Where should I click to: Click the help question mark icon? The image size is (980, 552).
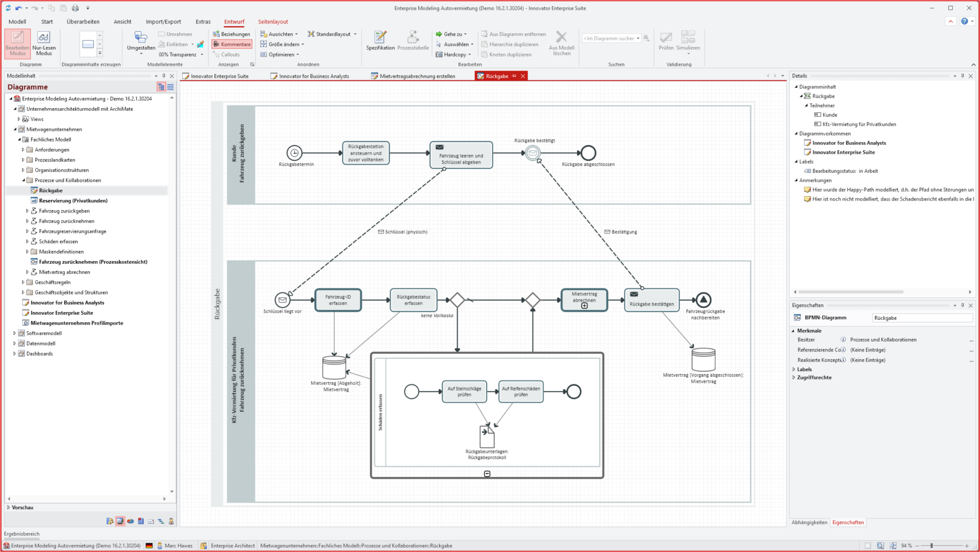click(x=964, y=21)
